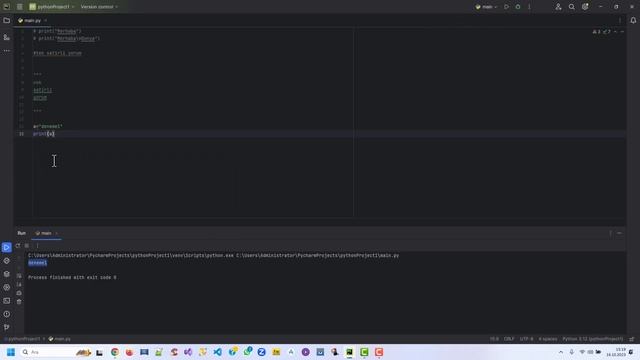Stop the process in Run panel
Image resolution: width=640 pixels, height=360 pixels.
coord(27,246)
